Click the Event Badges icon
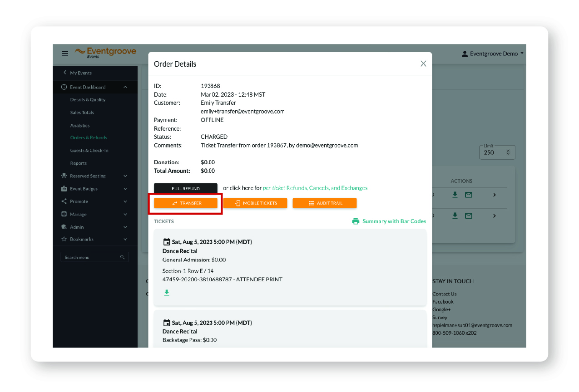The width and height of the screenshot is (579, 392). coord(64,189)
